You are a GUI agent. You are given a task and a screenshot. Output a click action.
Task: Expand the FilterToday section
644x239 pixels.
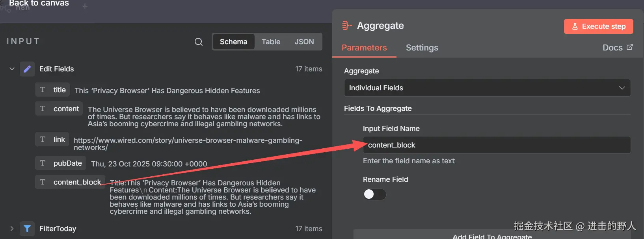[12, 229]
